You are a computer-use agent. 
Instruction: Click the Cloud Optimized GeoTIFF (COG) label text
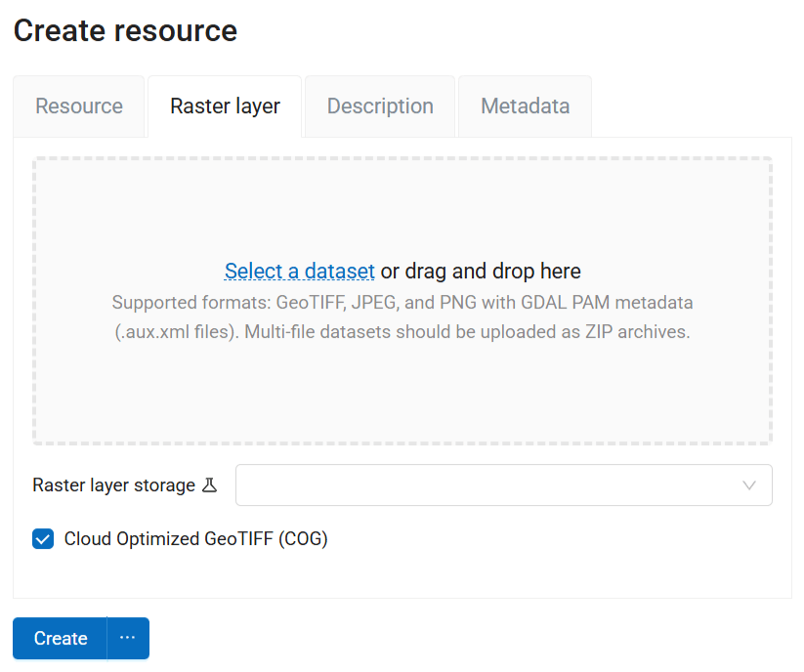195,539
